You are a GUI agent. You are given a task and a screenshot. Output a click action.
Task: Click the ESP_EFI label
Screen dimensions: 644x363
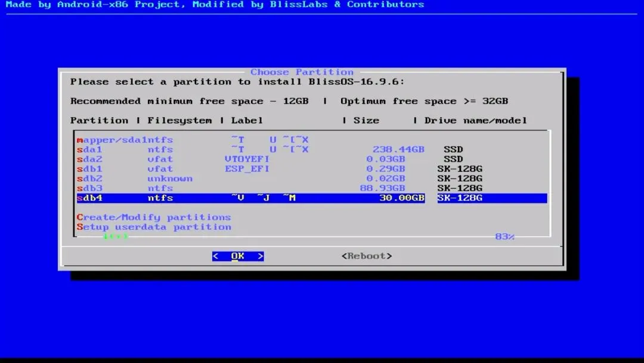click(247, 169)
